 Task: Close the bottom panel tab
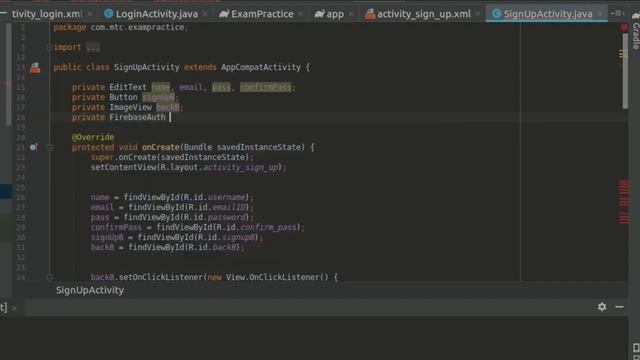pos(15,308)
